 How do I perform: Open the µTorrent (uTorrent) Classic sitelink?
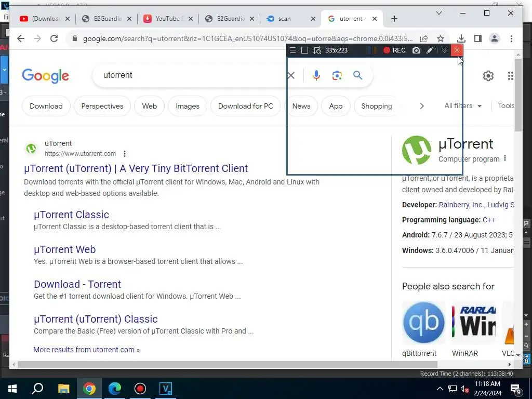[96, 319]
